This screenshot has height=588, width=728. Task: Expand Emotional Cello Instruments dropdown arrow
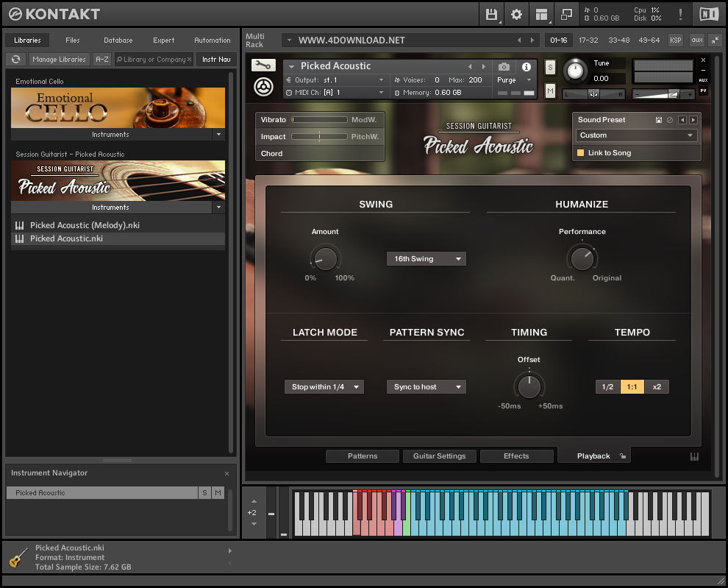pyautogui.click(x=218, y=135)
